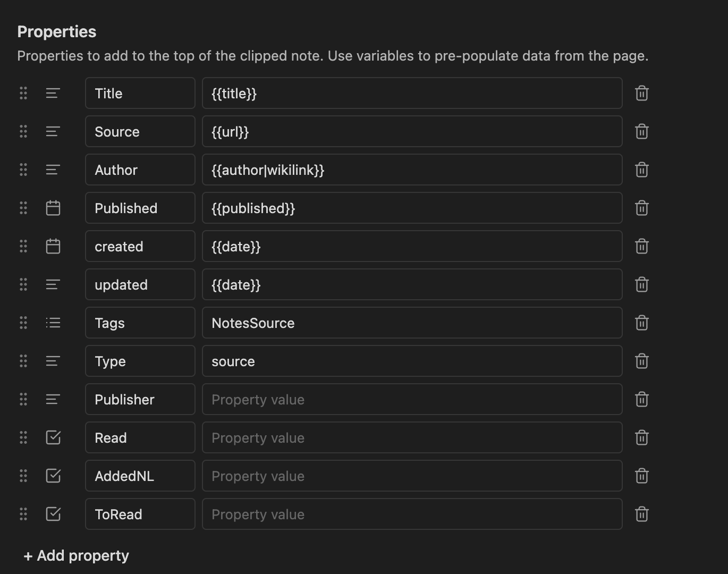
Task: Delete the Published property row
Action: (x=641, y=208)
